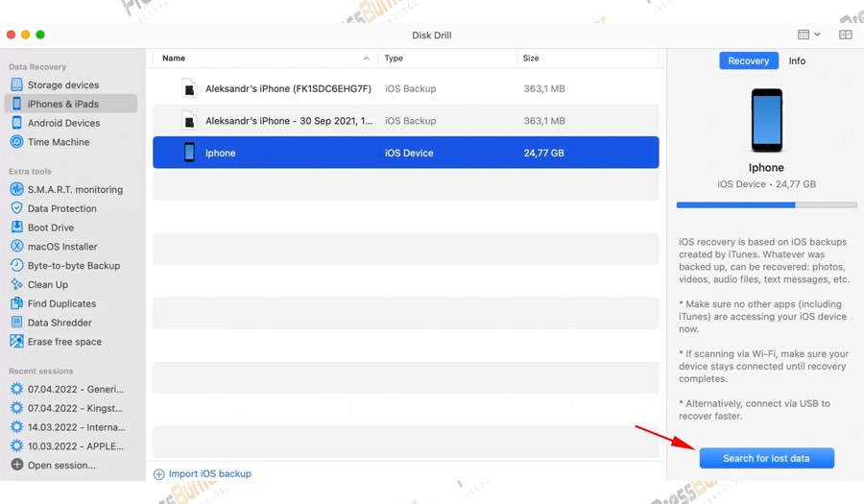The width and height of the screenshot is (864, 504).
Task: Open Data Protection tool
Action: coord(61,208)
